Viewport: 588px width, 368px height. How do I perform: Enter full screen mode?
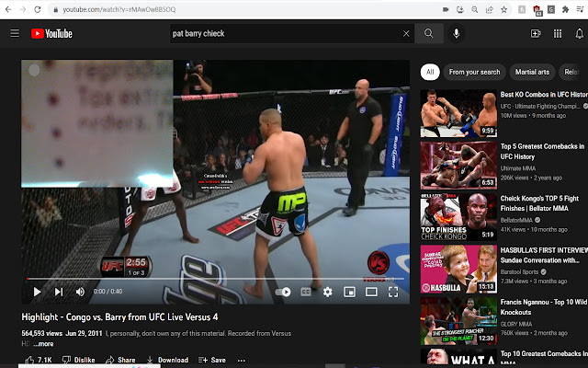393,293
